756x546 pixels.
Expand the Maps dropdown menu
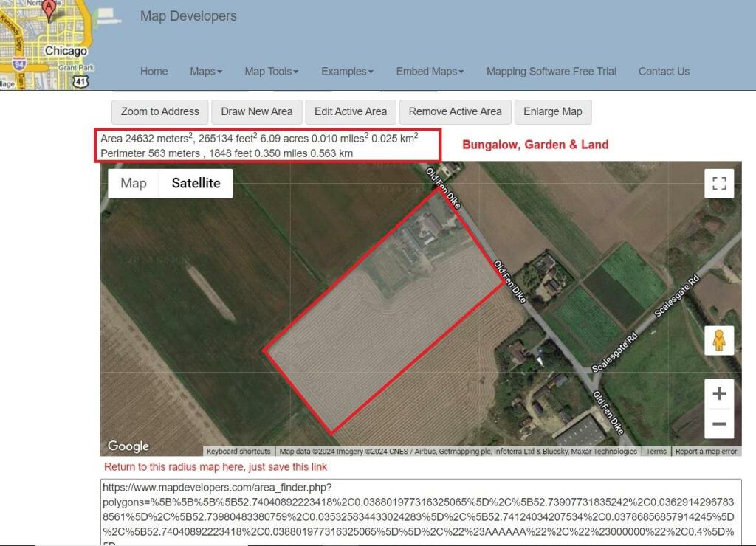(x=206, y=72)
